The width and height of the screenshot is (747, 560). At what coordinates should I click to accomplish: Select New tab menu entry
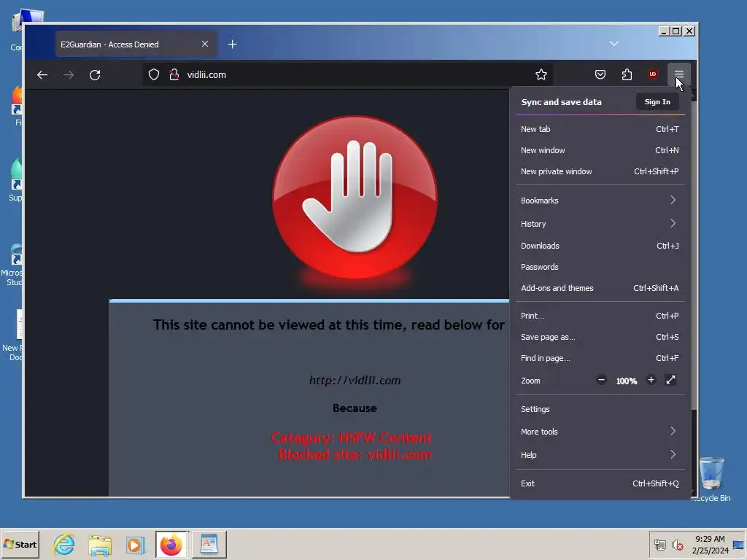[x=600, y=129]
